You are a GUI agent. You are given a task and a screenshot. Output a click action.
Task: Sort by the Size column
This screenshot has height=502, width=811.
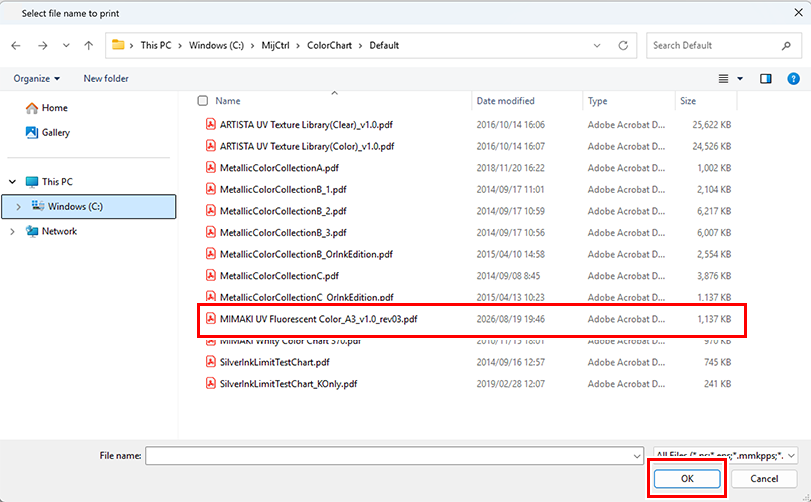click(x=688, y=101)
